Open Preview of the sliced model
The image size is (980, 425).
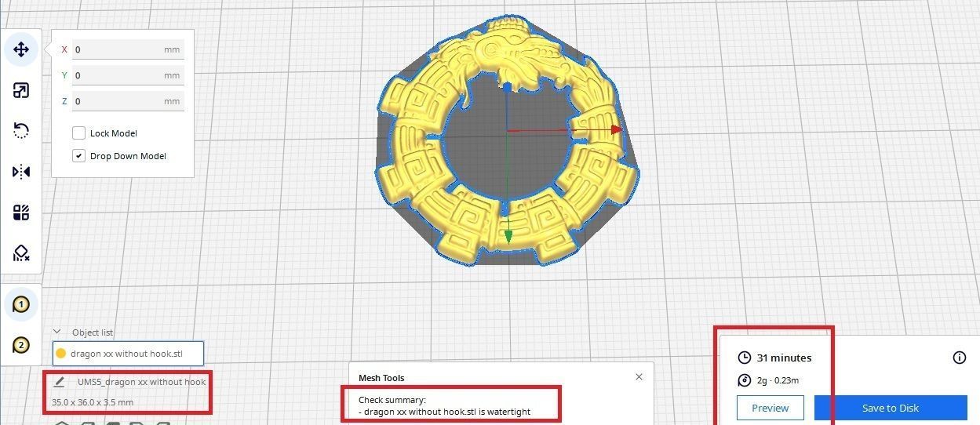pos(771,408)
